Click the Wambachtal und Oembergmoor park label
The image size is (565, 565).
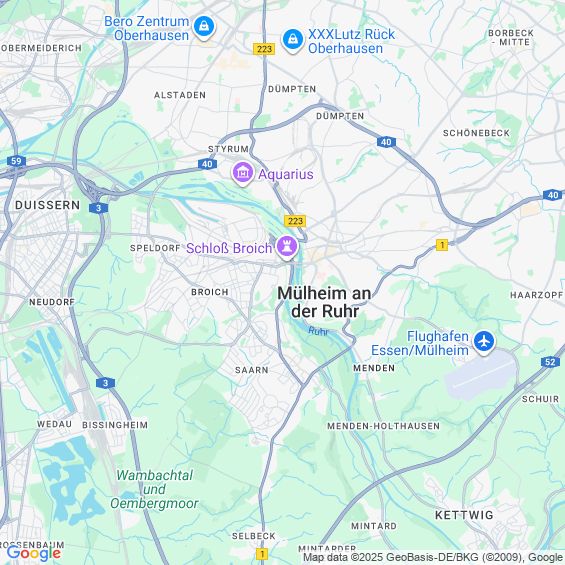pos(154,489)
